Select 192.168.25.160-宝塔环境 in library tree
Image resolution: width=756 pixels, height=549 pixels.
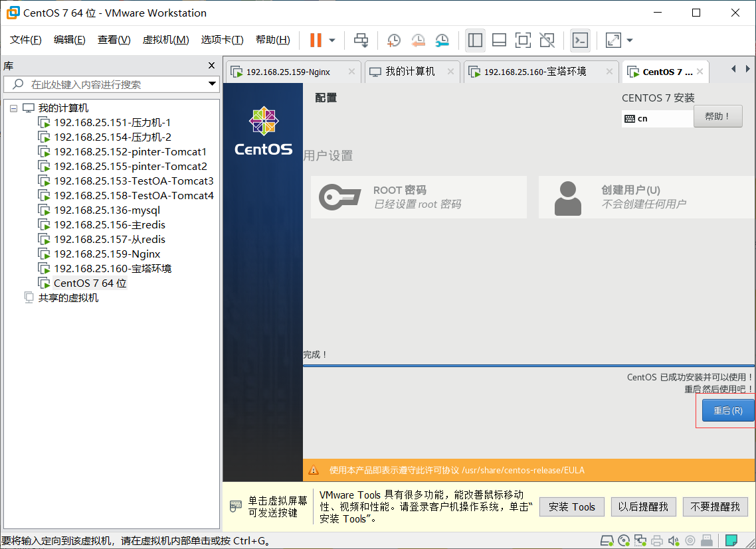coord(112,268)
